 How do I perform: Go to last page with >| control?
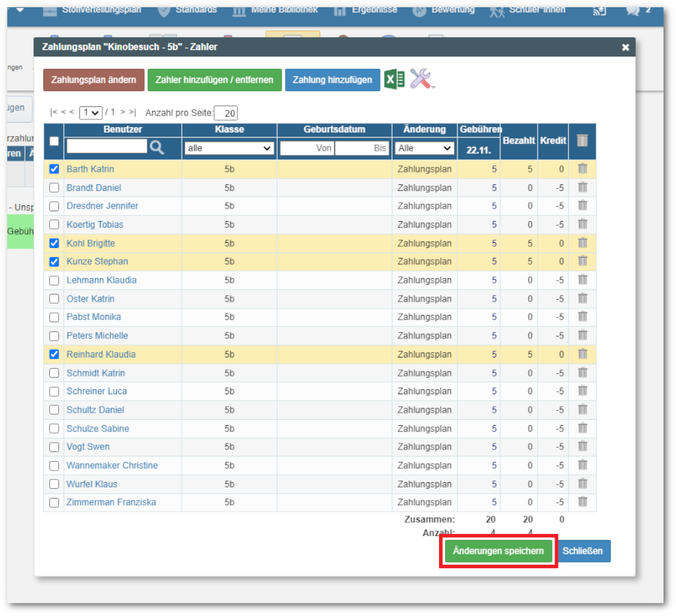[133, 112]
